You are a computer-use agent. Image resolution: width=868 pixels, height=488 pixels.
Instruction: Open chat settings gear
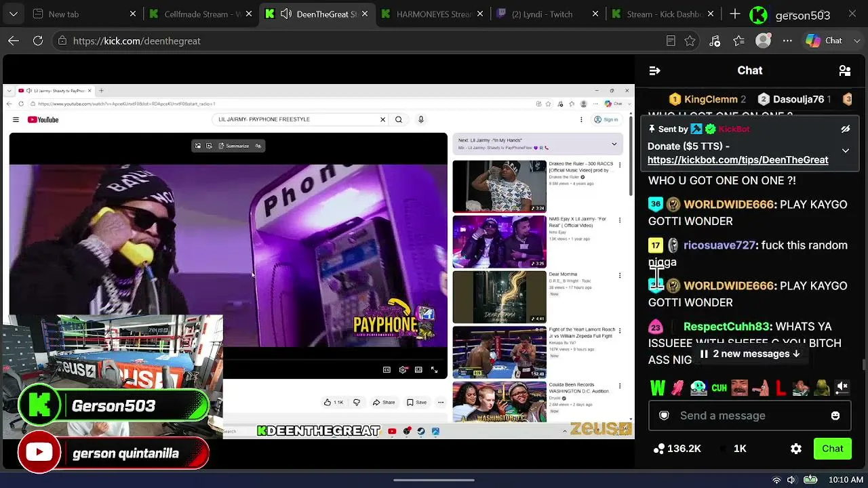tap(796, 449)
